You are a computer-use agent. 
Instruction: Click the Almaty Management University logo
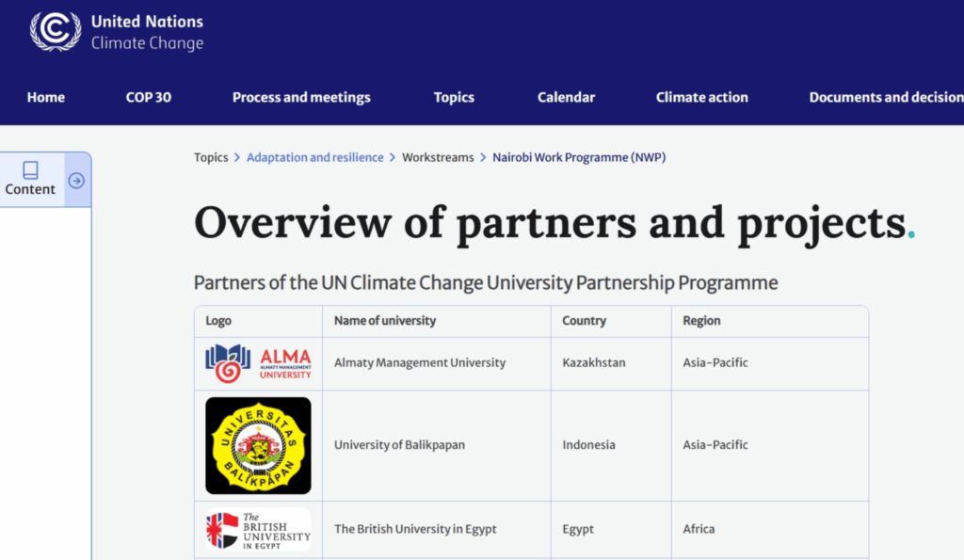coord(258,363)
